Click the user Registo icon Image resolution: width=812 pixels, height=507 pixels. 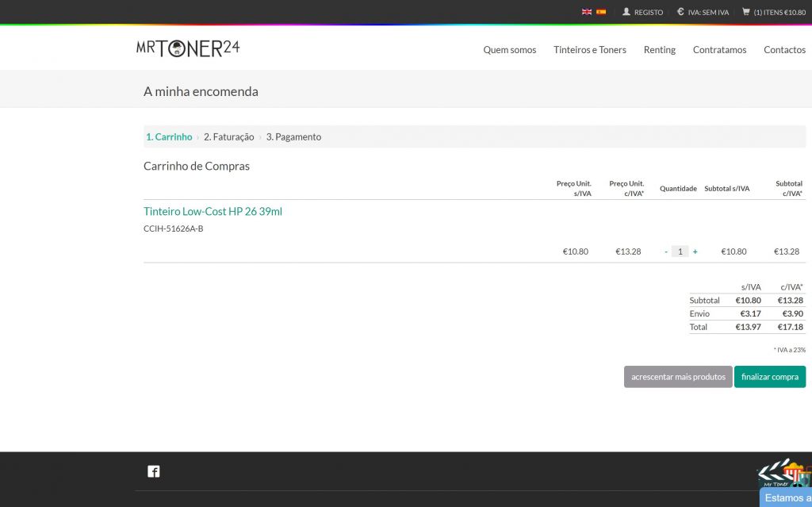(626, 12)
